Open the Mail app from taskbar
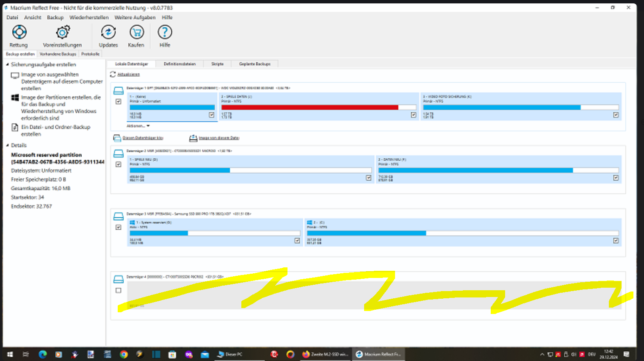Image resolution: width=644 pixels, height=361 pixels. (205, 354)
